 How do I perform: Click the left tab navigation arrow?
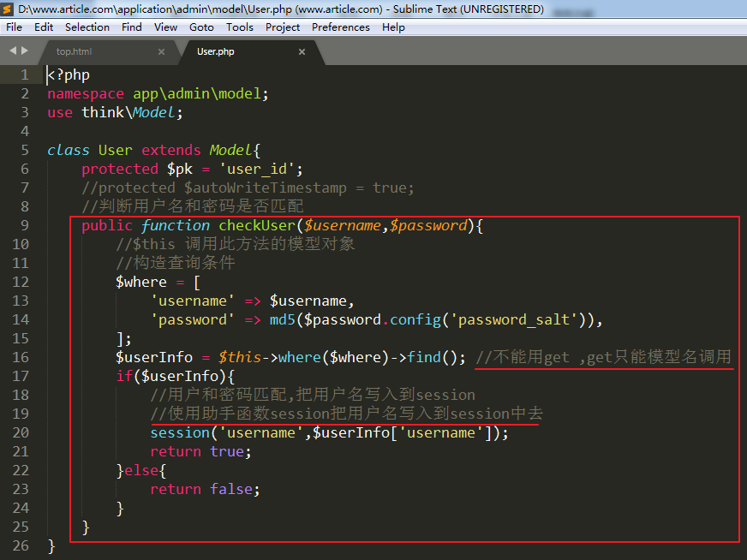pos(13,51)
